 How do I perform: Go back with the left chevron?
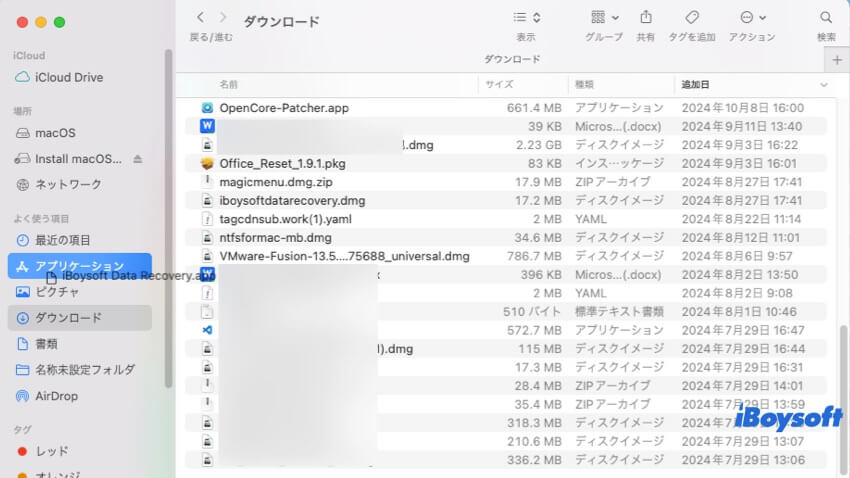coord(201,17)
